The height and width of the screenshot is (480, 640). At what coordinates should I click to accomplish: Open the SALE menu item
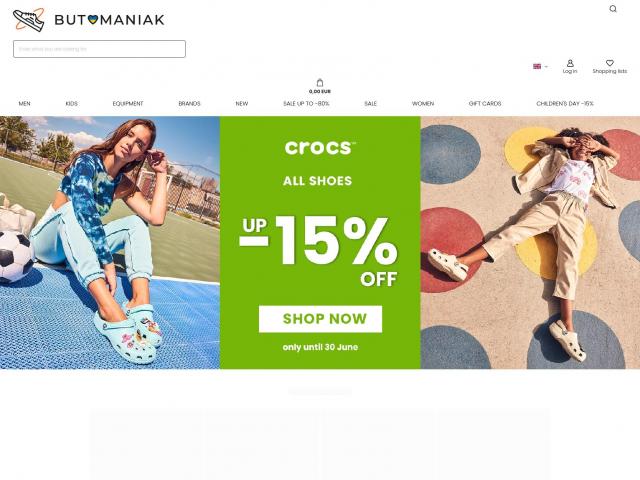(x=370, y=104)
